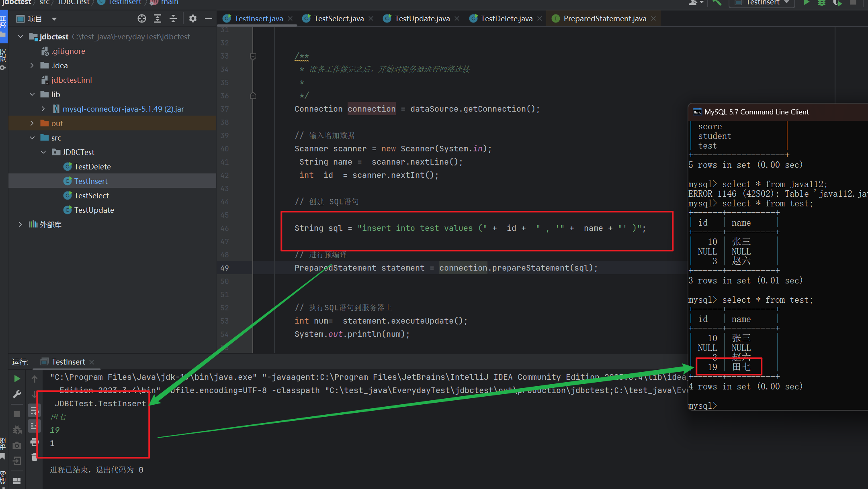Select .gitignore in project tree
Screen dimensions: 868x489
click(x=68, y=51)
